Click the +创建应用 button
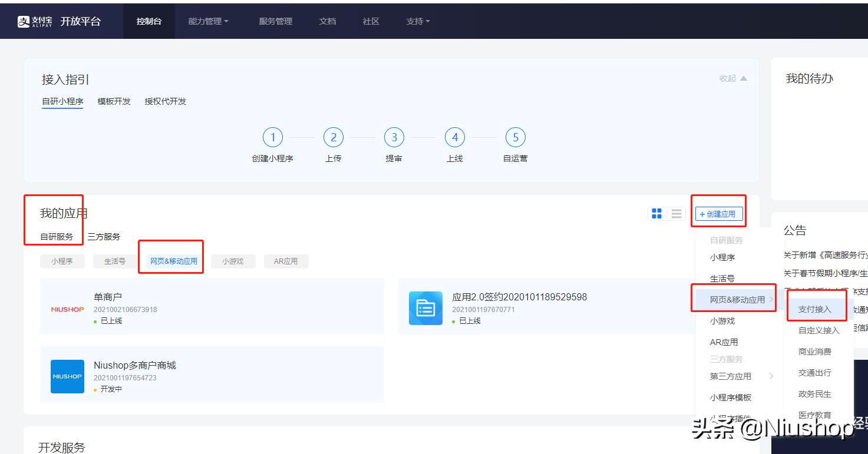868x454 pixels. click(718, 215)
